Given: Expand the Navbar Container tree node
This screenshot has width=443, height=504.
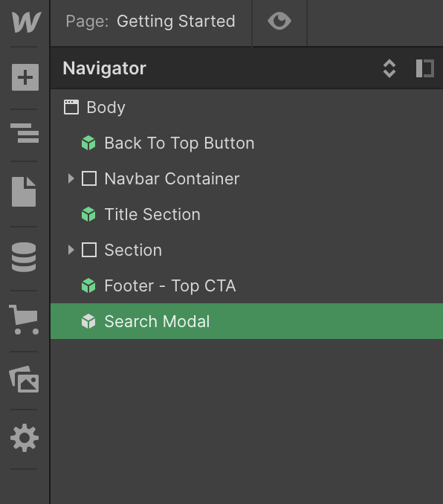Looking at the screenshot, I should 71,178.
